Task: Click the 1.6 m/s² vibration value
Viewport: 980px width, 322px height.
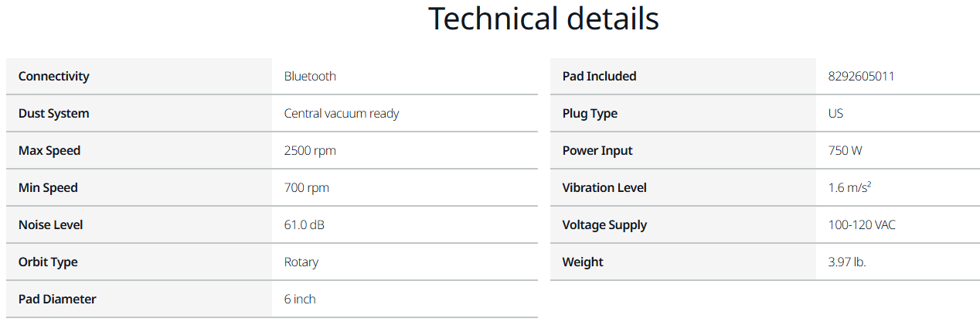Action: [x=849, y=187]
